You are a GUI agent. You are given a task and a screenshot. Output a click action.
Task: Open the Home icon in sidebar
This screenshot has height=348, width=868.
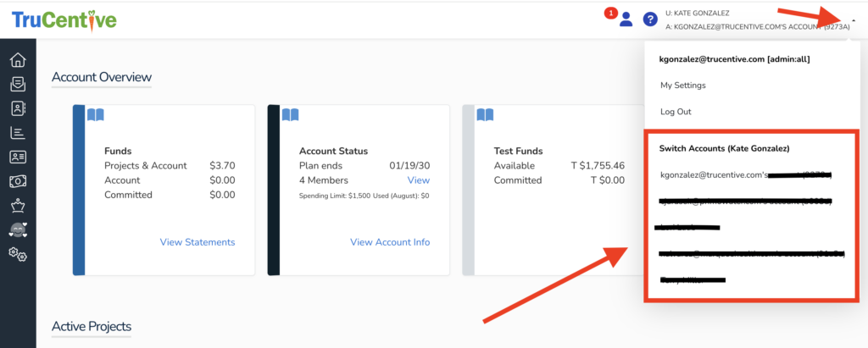pyautogui.click(x=18, y=60)
